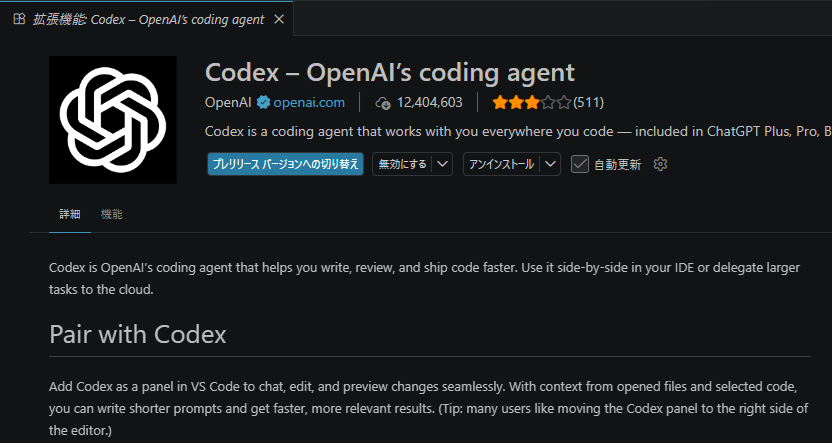
Task: Select the 機能 tab
Action: 111,214
